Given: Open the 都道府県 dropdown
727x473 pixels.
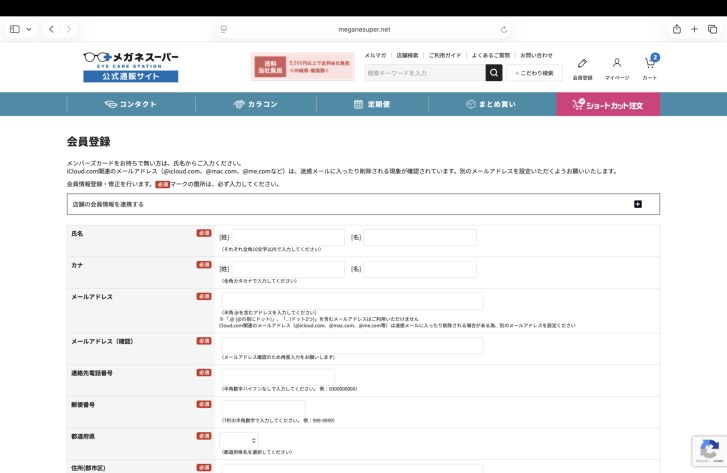Looking at the screenshot, I should click(x=238, y=440).
